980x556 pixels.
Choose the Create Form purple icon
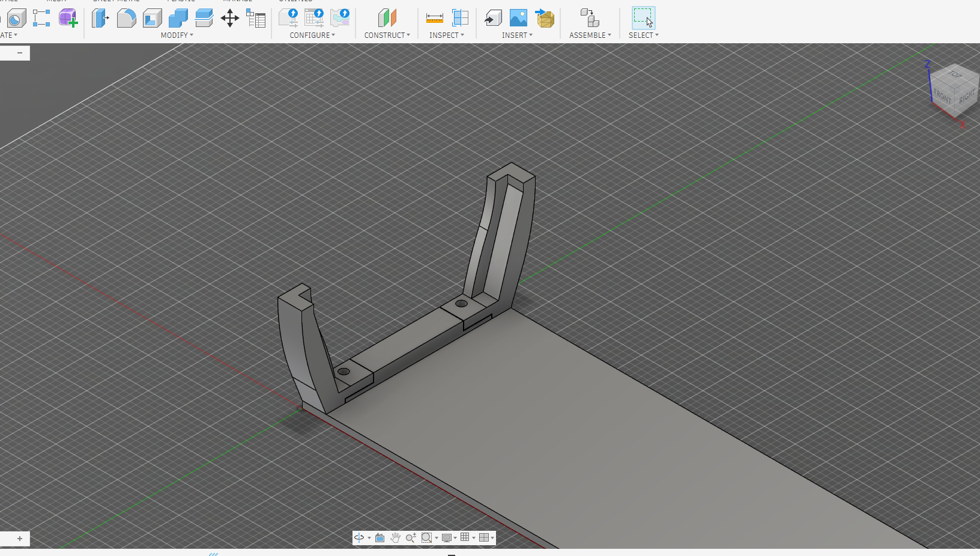point(68,18)
